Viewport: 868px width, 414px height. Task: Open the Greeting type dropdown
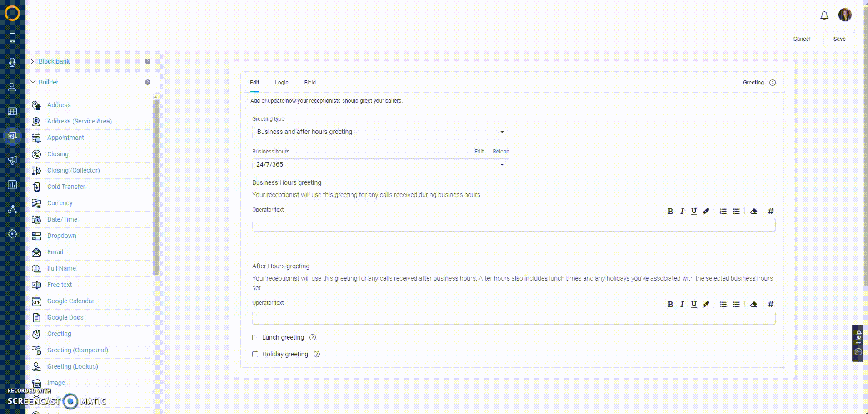(380, 132)
